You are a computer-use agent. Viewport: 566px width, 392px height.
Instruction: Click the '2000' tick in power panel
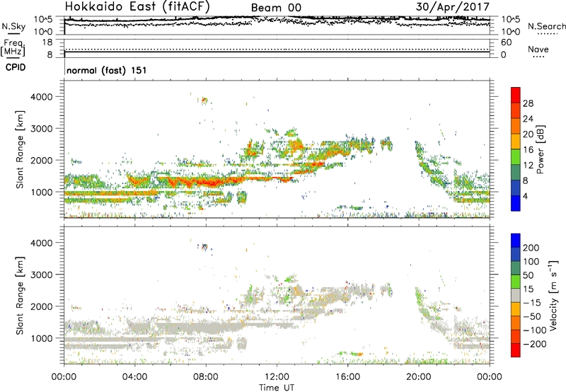[42, 161]
